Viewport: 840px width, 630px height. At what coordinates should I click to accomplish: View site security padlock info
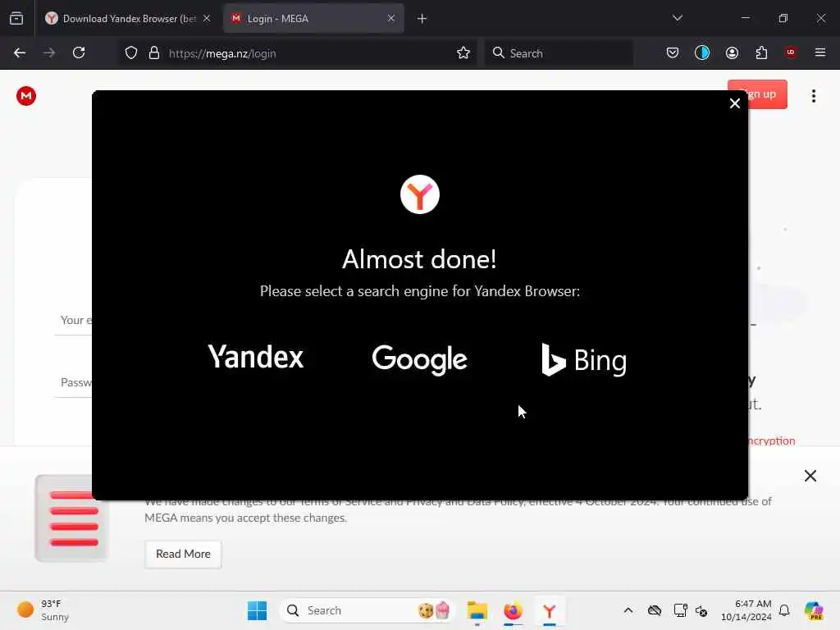(154, 53)
